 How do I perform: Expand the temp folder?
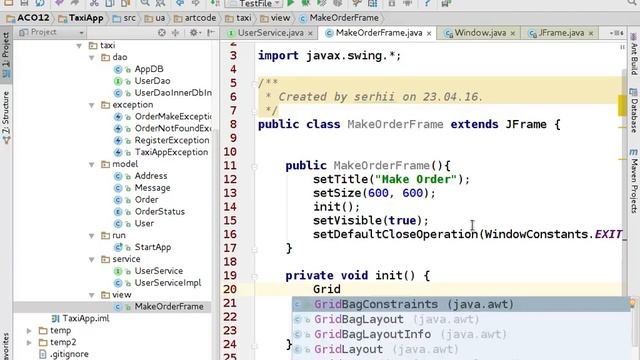(x=29, y=330)
